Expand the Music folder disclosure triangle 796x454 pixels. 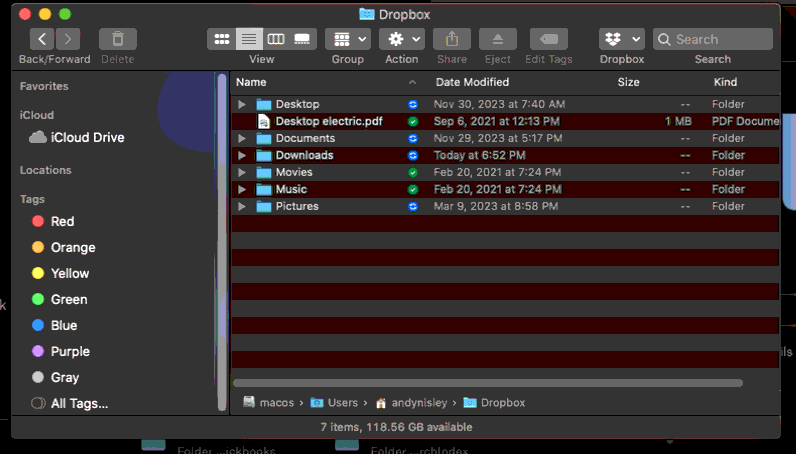tap(242, 189)
